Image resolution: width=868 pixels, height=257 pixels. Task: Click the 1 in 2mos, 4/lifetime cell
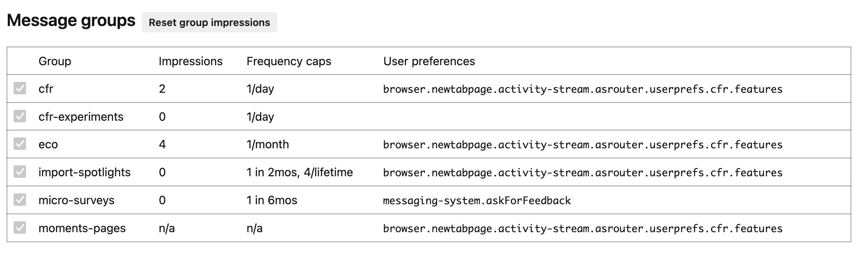pos(300,172)
